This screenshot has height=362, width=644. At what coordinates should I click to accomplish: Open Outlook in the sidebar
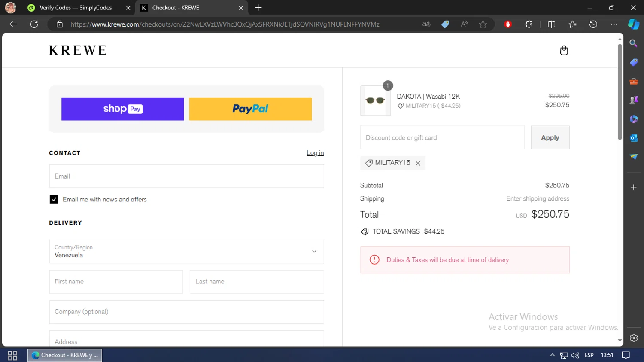click(x=634, y=138)
